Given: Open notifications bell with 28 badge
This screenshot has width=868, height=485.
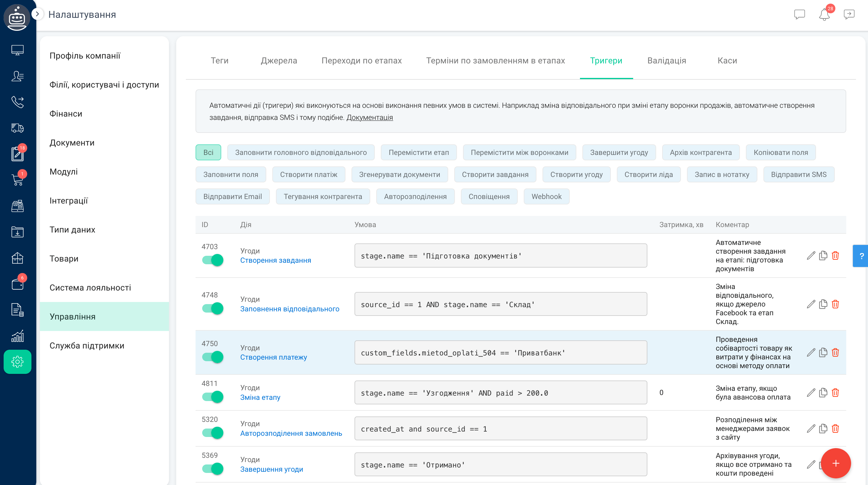Looking at the screenshot, I should point(824,14).
